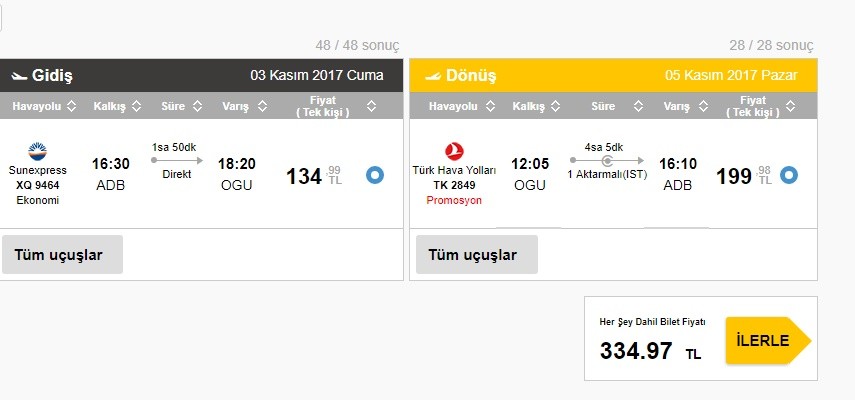This screenshot has height=400, width=855.
Task: Click the direct flight arrow under 1sa 50dk
Action: [x=176, y=160]
